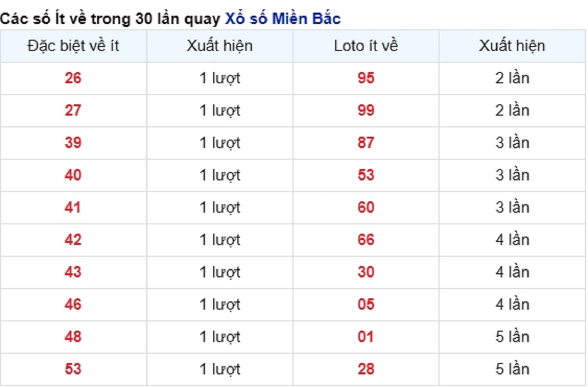
Task: Click special number 40
Action: tap(73, 175)
